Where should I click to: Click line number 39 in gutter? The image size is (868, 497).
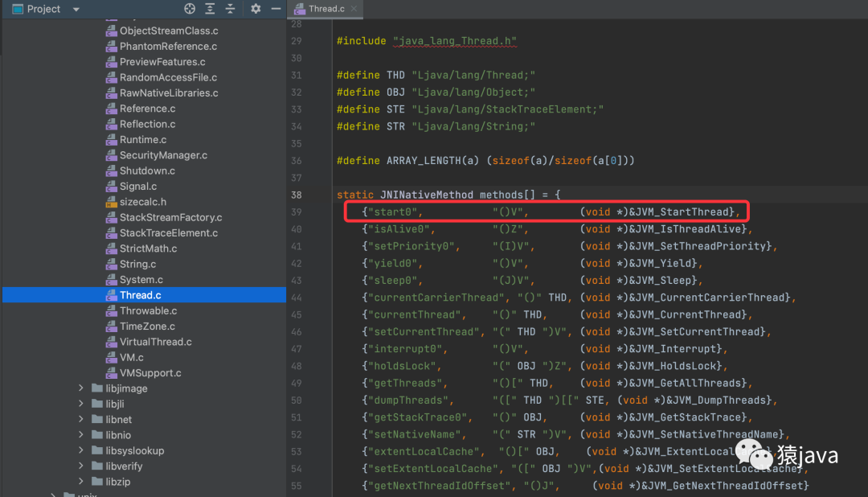click(x=296, y=212)
